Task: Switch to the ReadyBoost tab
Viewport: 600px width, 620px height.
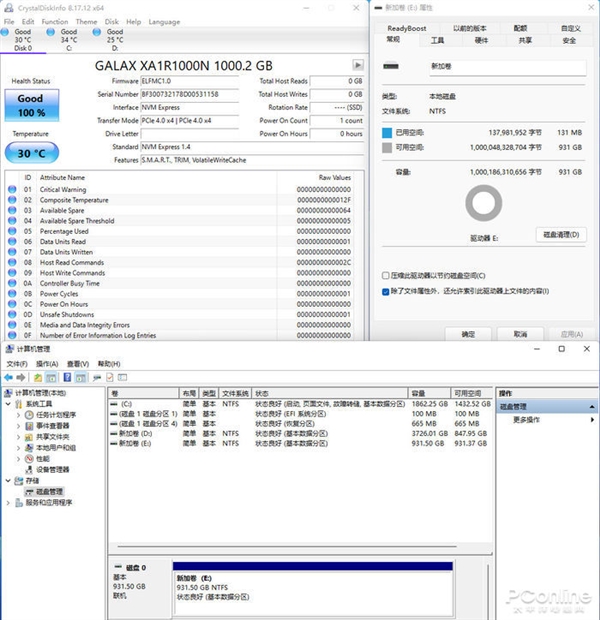Action: (x=407, y=28)
